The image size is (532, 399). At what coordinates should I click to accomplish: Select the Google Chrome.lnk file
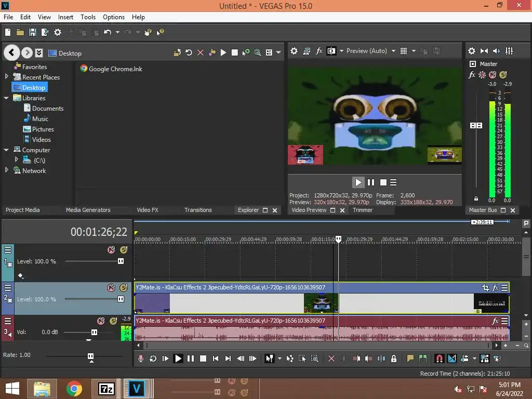(111, 69)
